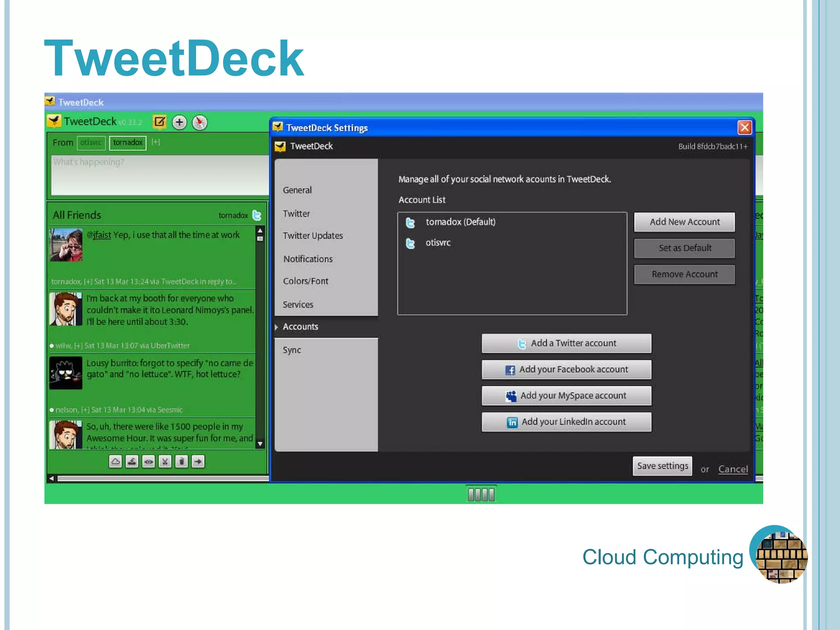
Task: Open avatar of the Lousy burrito tweet
Action: (x=66, y=373)
